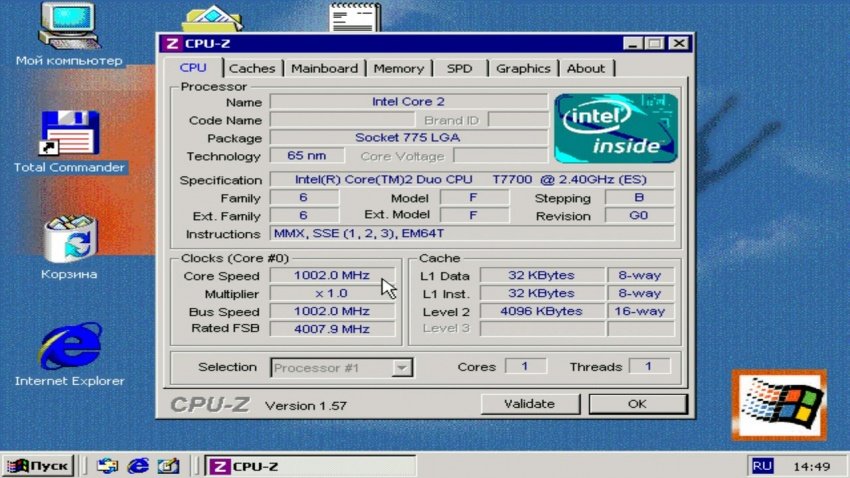This screenshot has height=478, width=850.
Task: Click the notepad document icon on the desktop
Action: pos(355,17)
